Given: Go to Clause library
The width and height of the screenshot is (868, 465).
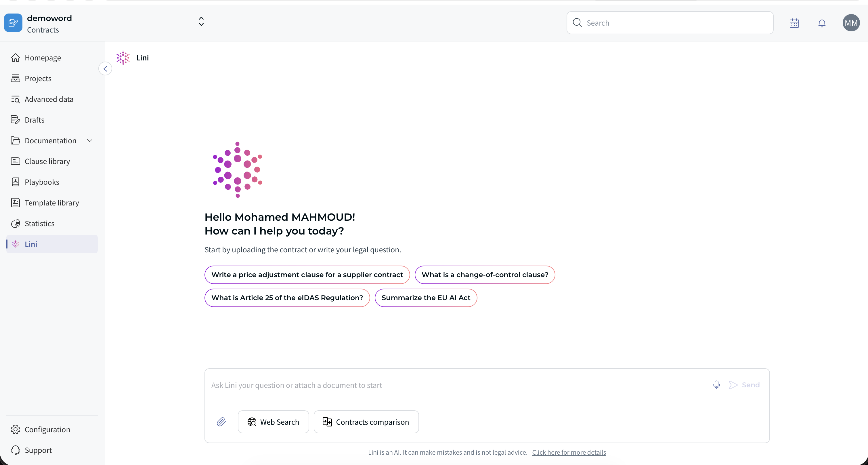Looking at the screenshot, I should coord(47,161).
